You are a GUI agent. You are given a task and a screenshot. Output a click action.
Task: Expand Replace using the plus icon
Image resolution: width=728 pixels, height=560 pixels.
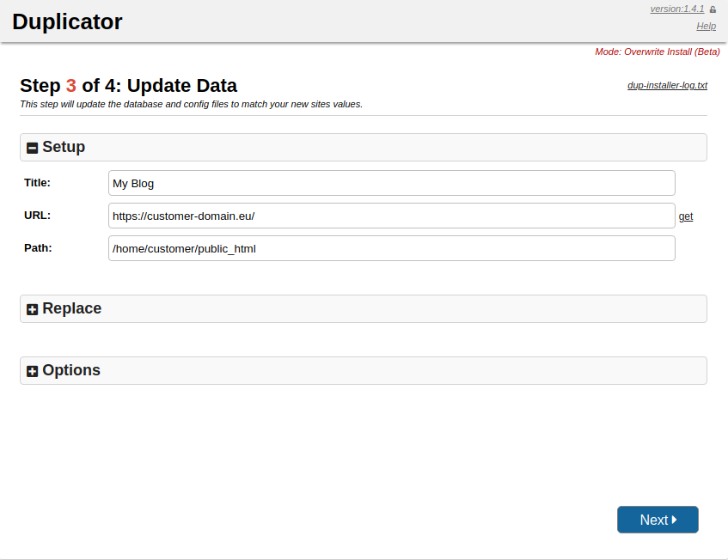pos(32,309)
